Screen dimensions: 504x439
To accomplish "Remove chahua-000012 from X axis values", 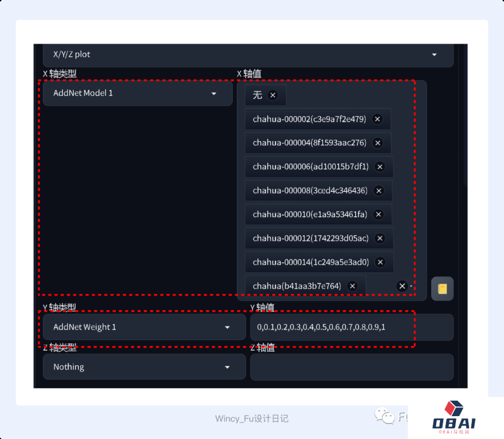I will 380,238.
